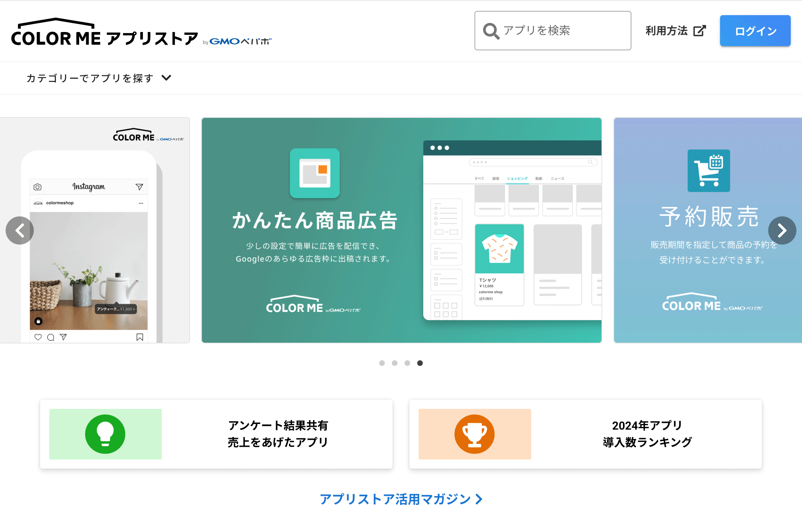
Task: Click the chevron next to カテゴリーでアプリを探す
Action: pyautogui.click(x=166, y=78)
